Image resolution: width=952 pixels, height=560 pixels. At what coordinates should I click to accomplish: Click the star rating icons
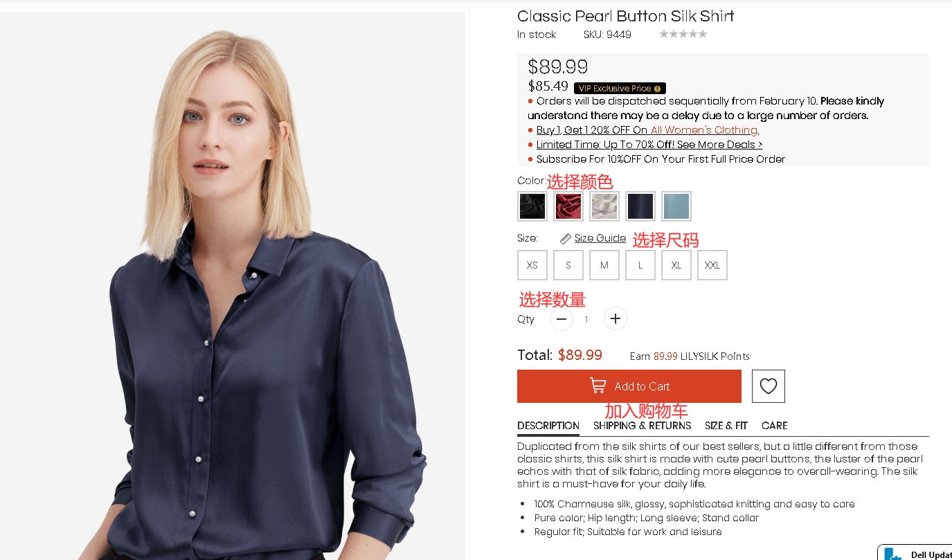coord(683,34)
